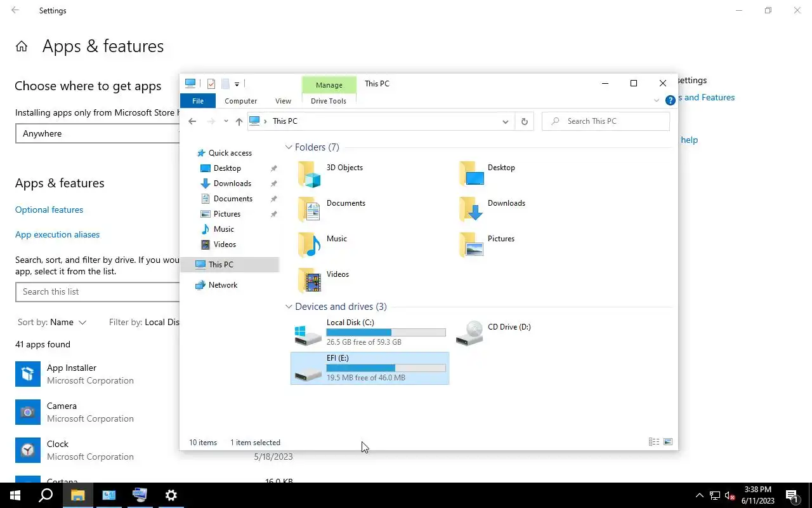Select Downloads in navigation pane
This screenshot has height=508, width=812.
(232, 184)
